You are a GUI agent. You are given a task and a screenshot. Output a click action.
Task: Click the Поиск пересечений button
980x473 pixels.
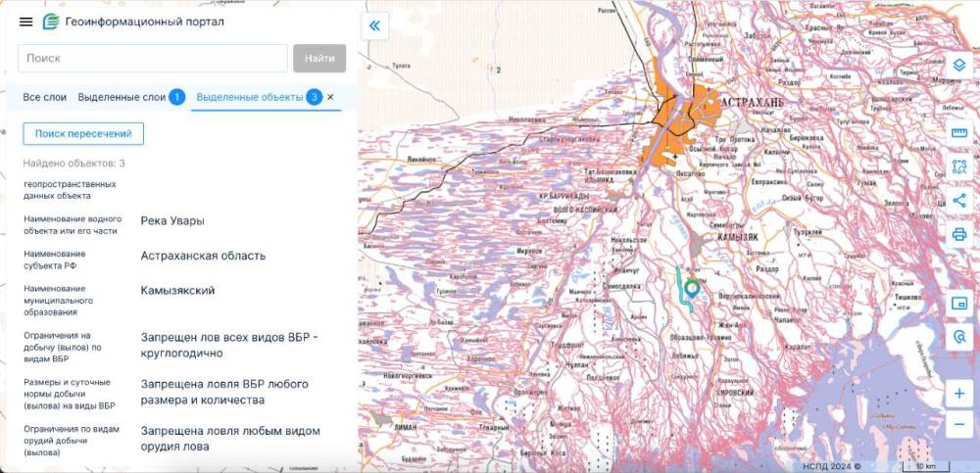tap(83, 134)
